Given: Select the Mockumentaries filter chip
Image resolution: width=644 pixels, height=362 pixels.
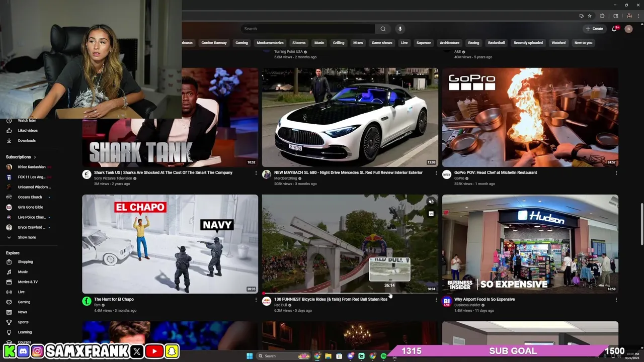Looking at the screenshot, I should point(270,43).
